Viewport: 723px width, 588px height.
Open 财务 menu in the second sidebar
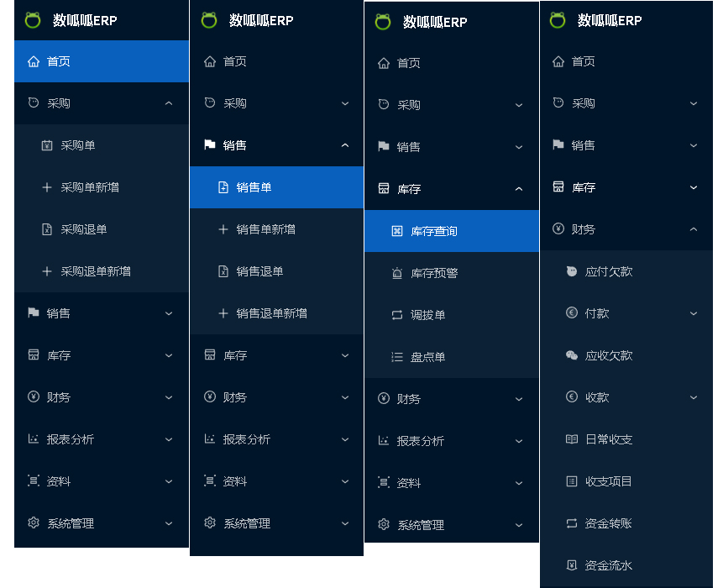point(276,397)
